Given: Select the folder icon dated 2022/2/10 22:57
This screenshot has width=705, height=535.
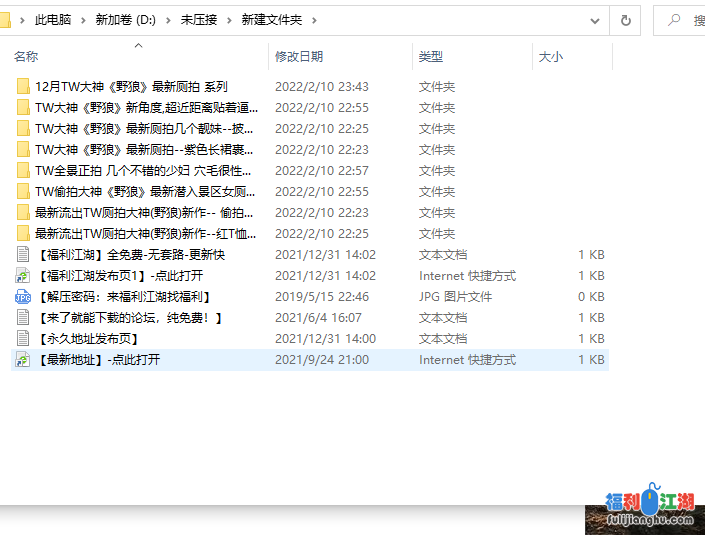Looking at the screenshot, I should pos(24,171).
